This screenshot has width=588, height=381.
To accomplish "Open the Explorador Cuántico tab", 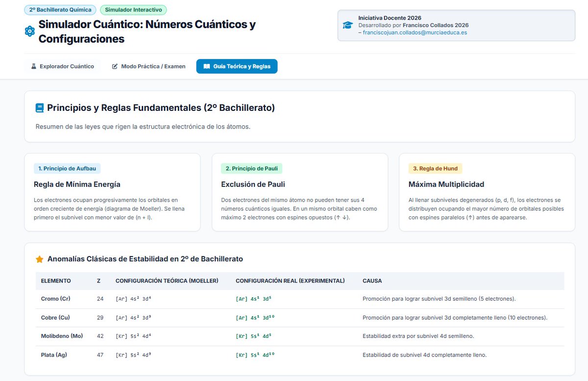I will coord(62,66).
